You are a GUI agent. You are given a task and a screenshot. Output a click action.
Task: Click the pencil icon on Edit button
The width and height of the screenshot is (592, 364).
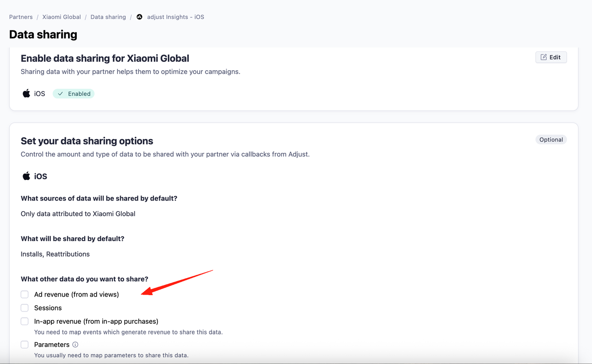click(x=544, y=57)
